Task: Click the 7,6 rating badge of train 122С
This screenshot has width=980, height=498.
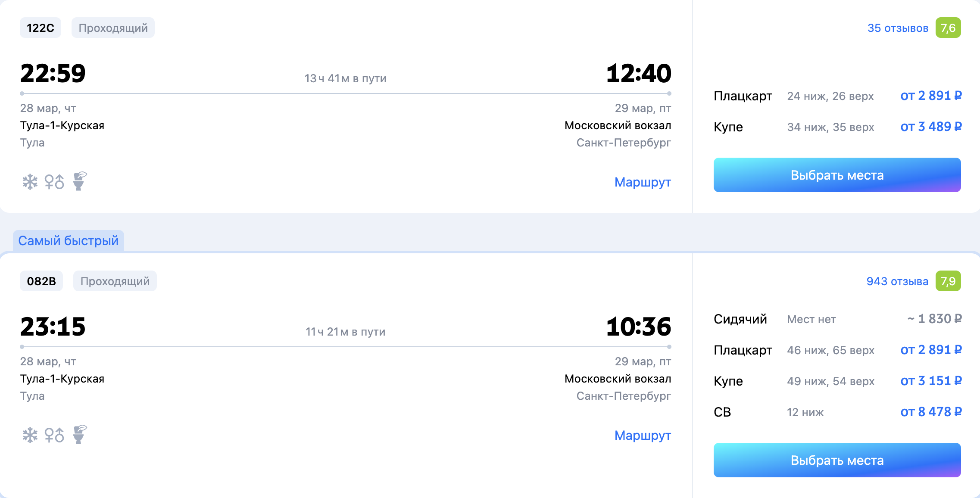Action: [x=948, y=28]
